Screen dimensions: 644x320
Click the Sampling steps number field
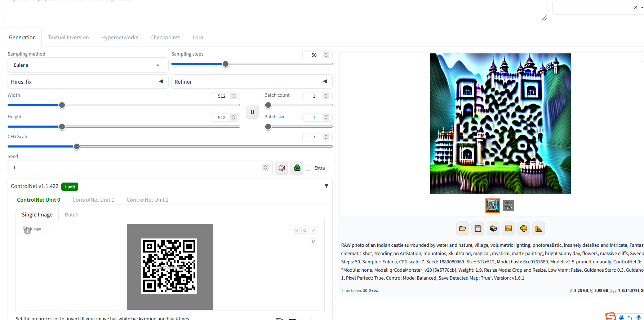(x=317, y=55)
